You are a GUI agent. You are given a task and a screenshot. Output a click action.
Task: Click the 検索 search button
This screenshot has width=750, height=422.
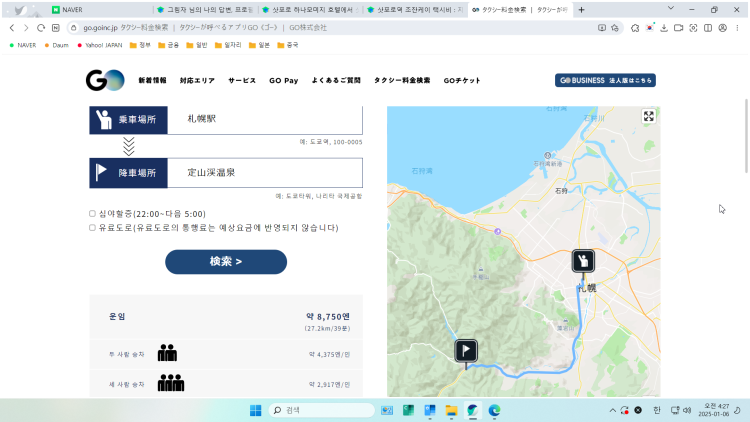click(226, 262)
